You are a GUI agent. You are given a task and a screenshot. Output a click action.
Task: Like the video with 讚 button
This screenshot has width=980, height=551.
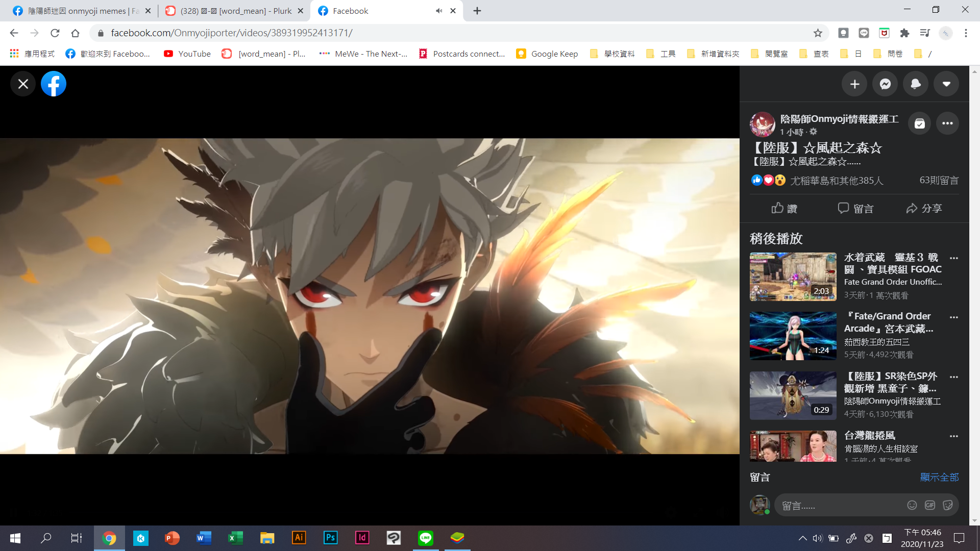(x=785, y=208)
